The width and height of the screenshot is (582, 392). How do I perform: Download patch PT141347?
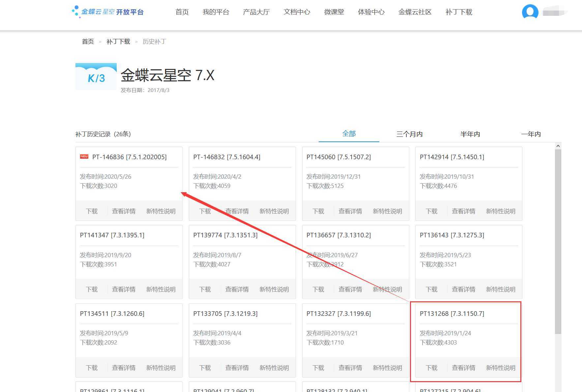click(92, 289)
